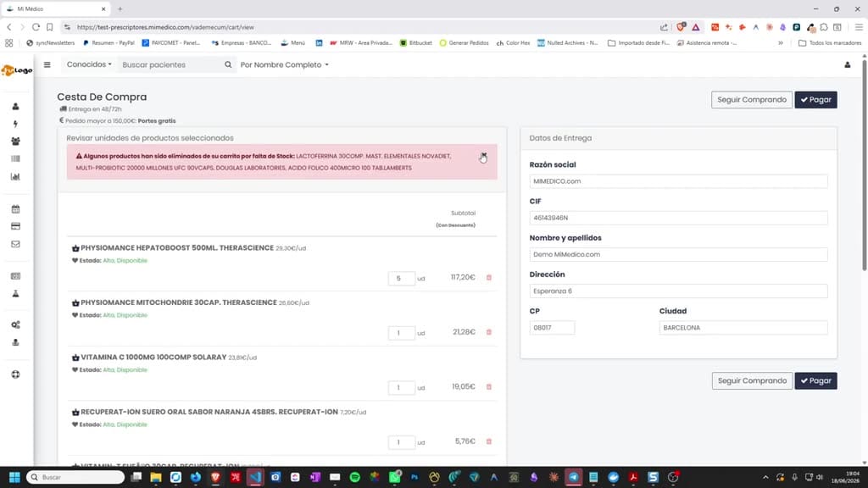Click the bottom Seguir Comprando button
This screenshot has width=868, height=488.
(753, 380)
